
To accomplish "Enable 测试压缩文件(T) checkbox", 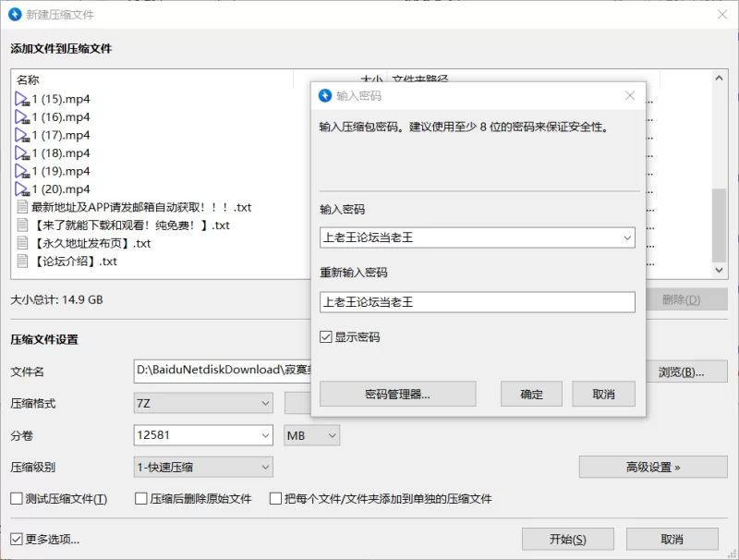I will click(17, 499).
